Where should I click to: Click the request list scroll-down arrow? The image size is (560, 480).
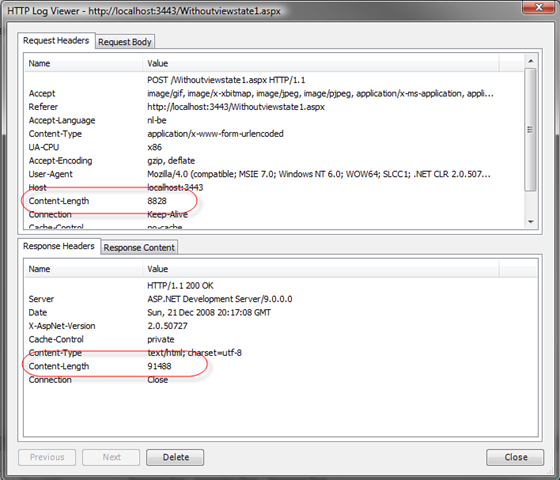coord(531,222)
